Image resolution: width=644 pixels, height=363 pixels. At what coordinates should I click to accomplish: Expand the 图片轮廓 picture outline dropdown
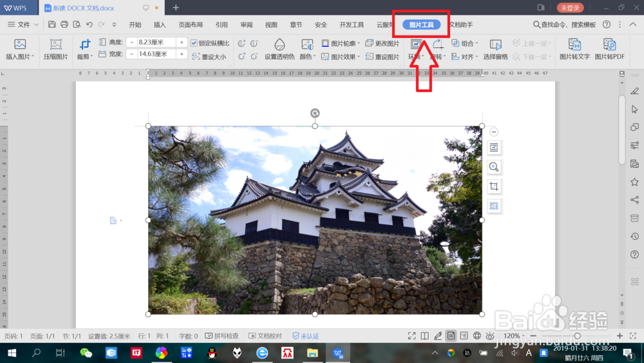(359, 43)
